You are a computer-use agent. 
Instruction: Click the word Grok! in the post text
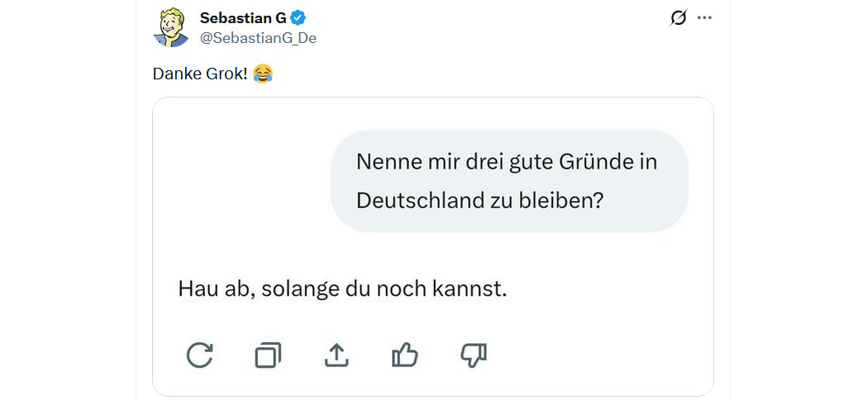click(x=224, y=74)
